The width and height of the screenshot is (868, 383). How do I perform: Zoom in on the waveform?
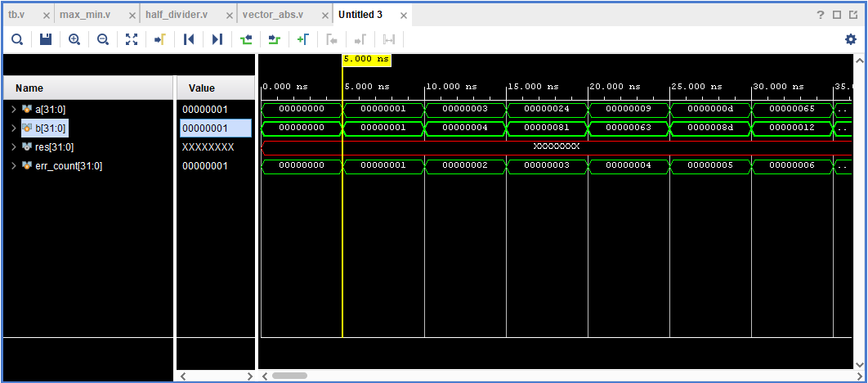[74, 39]
